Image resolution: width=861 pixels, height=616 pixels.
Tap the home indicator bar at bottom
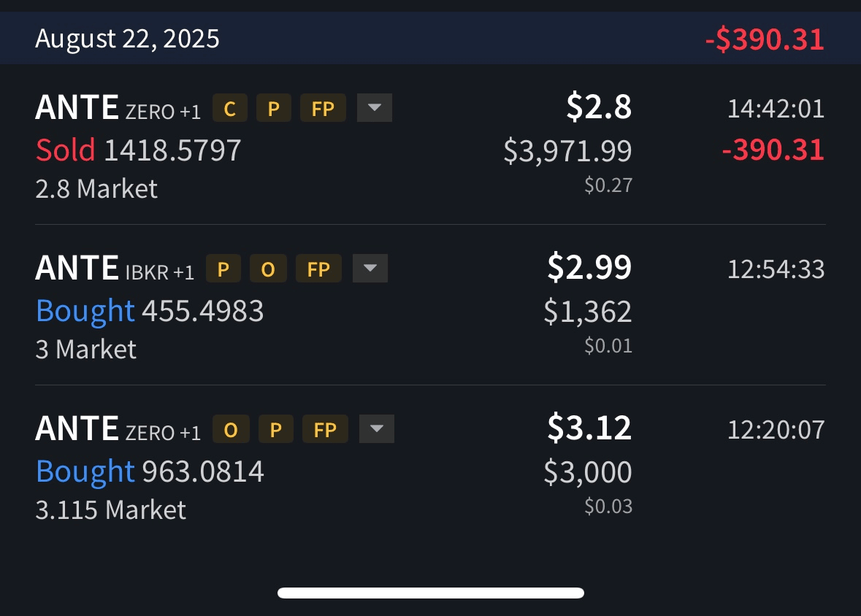(x=430, y=593)
